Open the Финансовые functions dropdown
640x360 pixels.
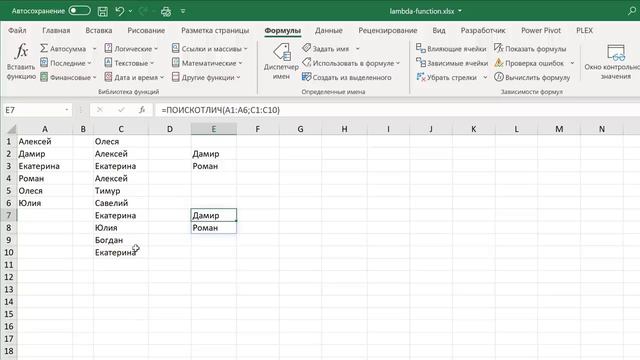[x=68, y=77]
